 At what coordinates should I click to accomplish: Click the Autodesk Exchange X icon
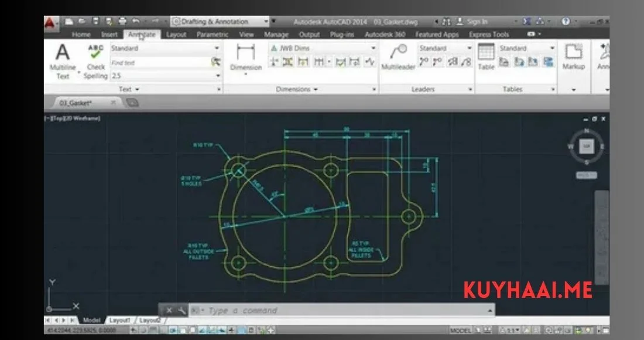click(527, 21)
